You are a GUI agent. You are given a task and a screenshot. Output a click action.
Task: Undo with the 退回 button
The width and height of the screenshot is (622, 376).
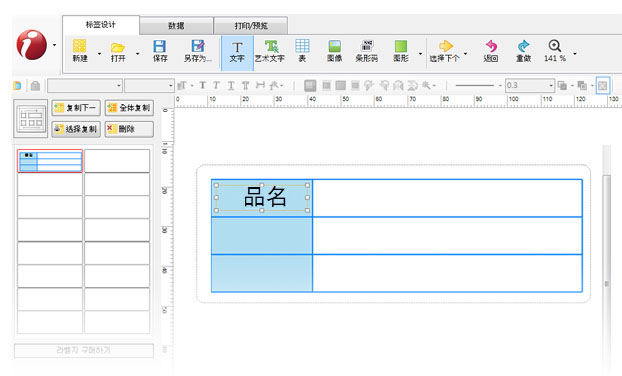(491, 51)
